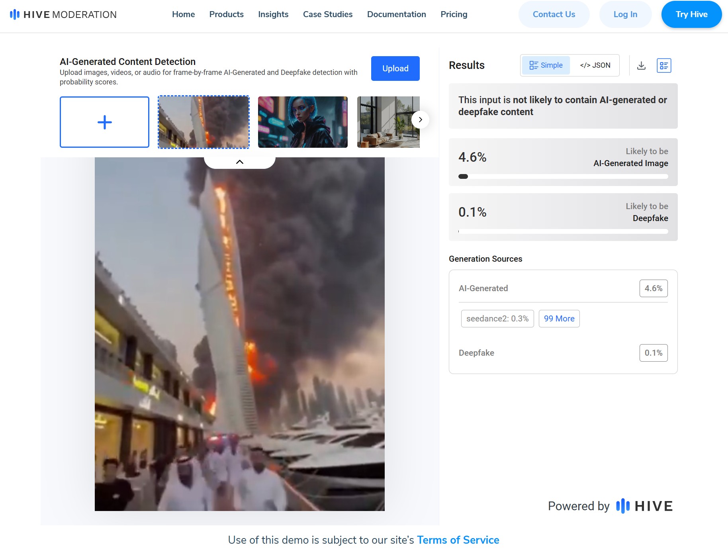Screen dimensions: 728x560
Task: Download the results file
Action: (x=641, y=65)
